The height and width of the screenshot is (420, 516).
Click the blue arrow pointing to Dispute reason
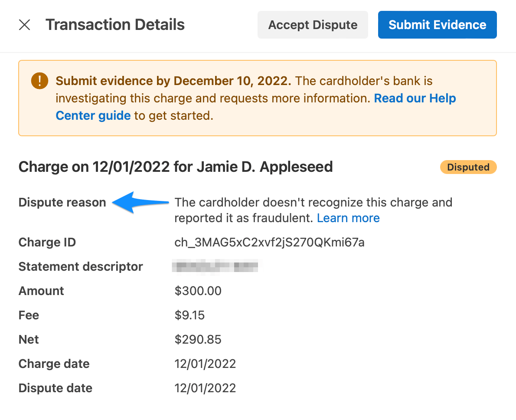[139, 202]
